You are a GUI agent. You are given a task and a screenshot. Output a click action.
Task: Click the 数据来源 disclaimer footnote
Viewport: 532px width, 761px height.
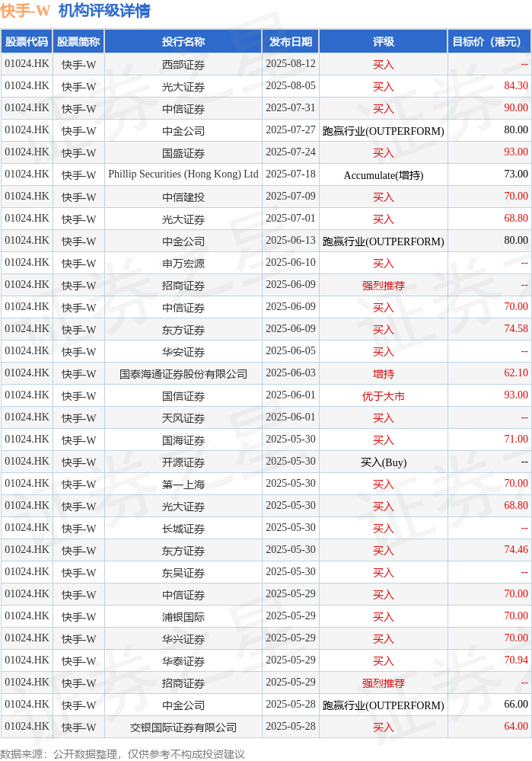tap(123, 753)
